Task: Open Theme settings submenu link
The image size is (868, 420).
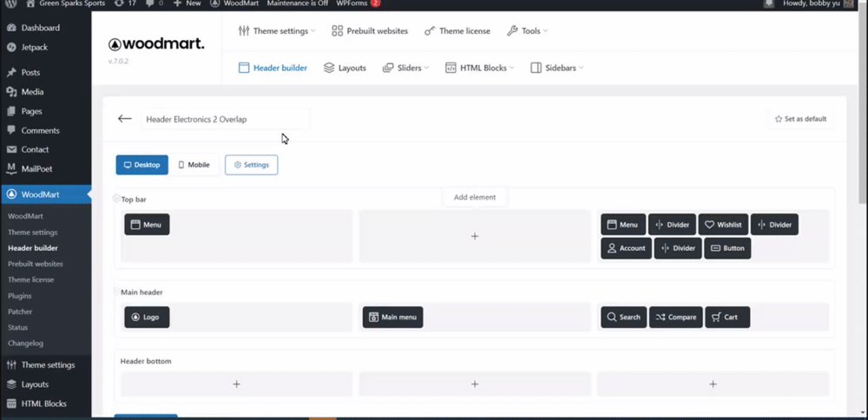Action: coord(33,233)
